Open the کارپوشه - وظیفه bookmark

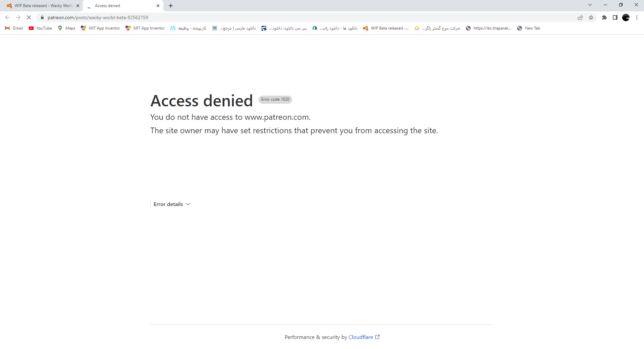click(x=188, y=28)
